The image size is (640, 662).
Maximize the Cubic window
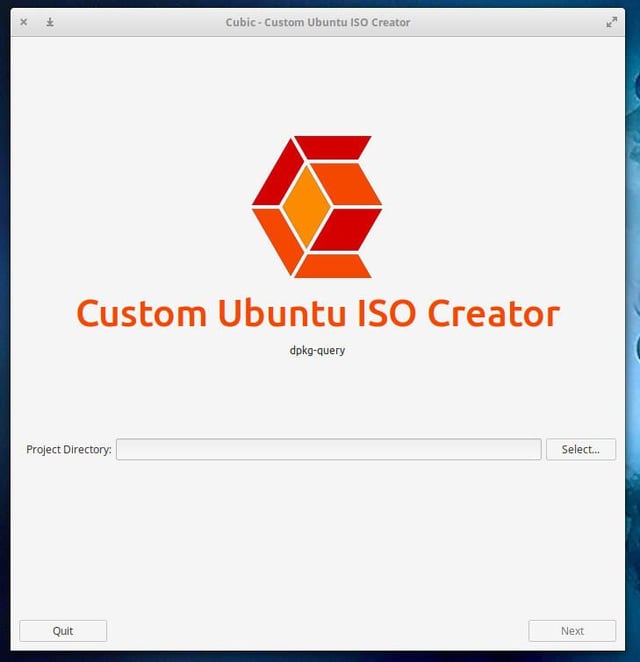(x=612, y=22)
